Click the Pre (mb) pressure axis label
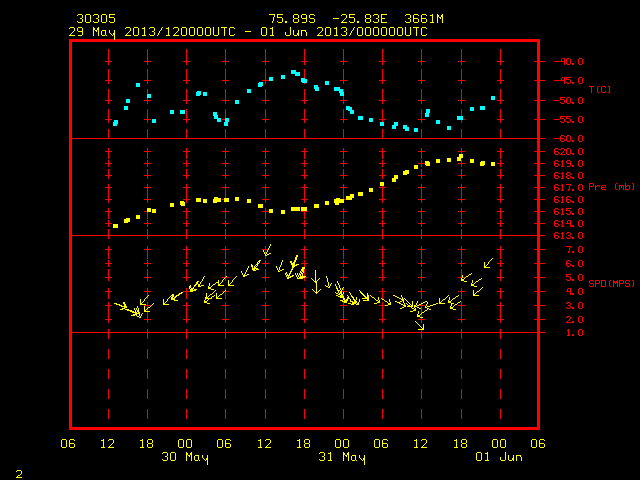This screenshot has width=640, height=480. (x=611, y=187)
